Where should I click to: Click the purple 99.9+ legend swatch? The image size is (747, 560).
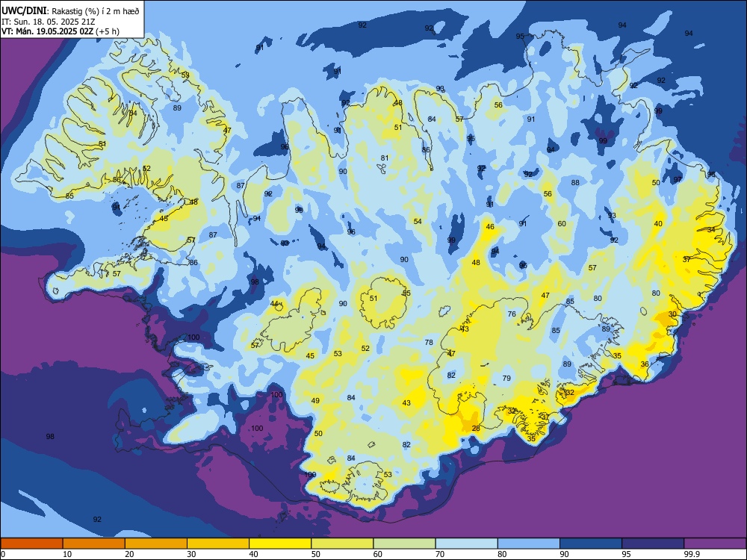[x=715, y=544]
